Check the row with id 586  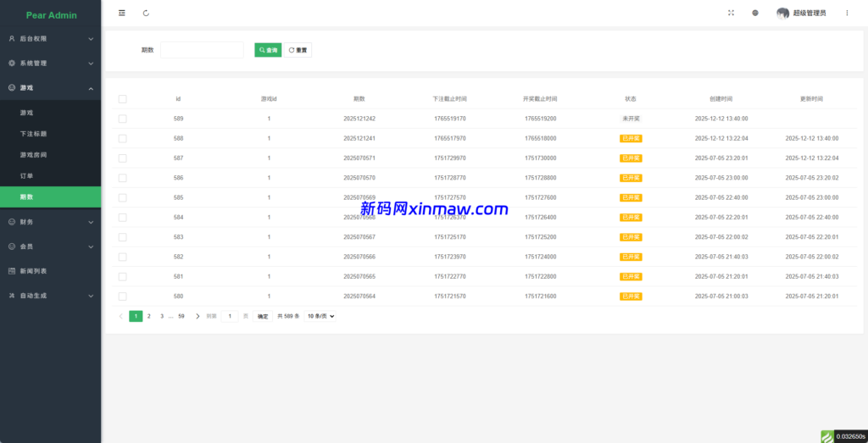tap(122, 178)
